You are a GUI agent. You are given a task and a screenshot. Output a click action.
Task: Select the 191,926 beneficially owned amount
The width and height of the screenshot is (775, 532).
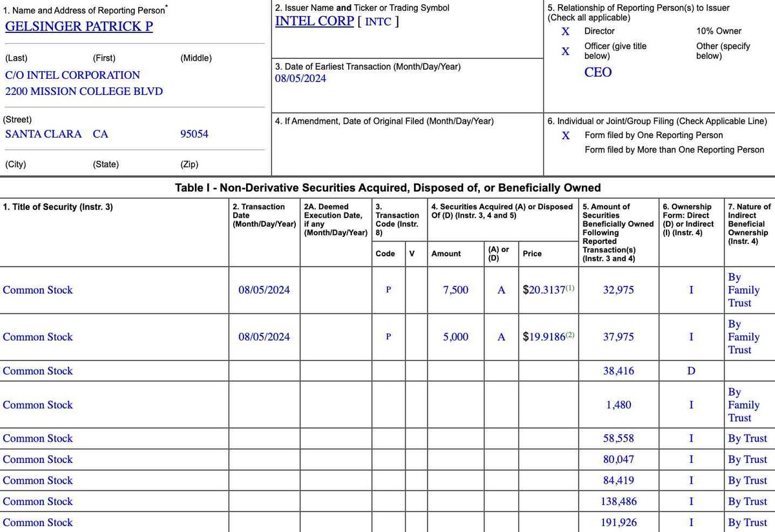[619, 522]
